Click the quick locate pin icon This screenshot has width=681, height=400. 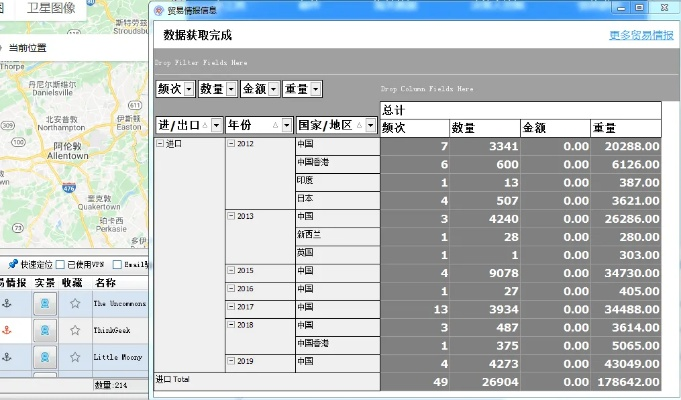click(x=13, y=264)
